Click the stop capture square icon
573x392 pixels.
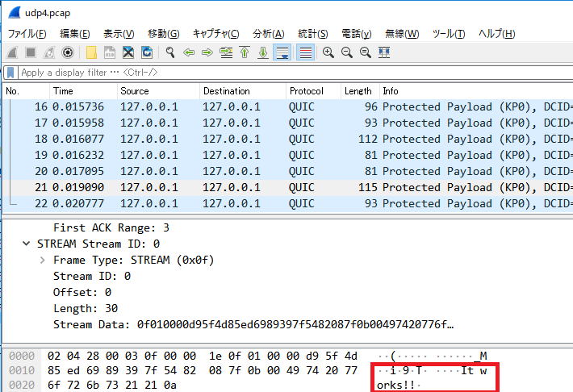31,52
